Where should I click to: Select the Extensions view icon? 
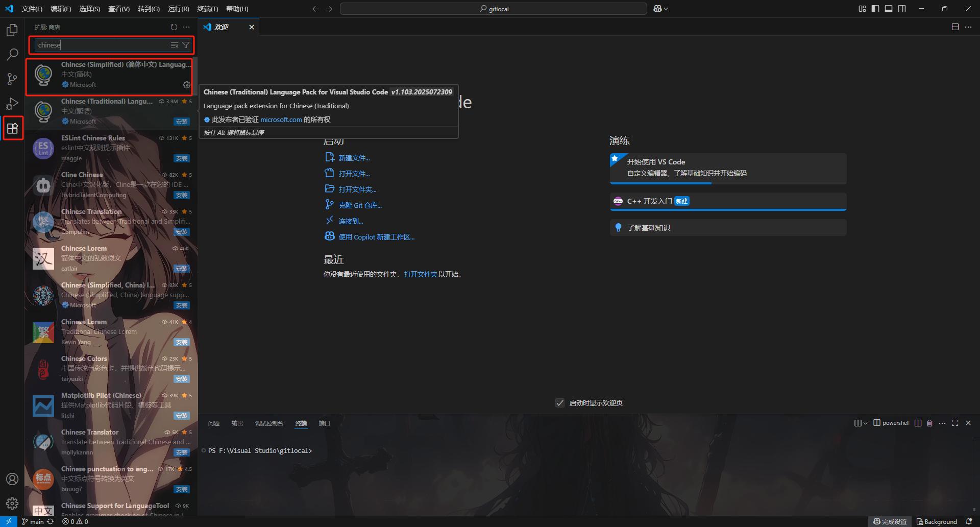[x=12, y=128]
